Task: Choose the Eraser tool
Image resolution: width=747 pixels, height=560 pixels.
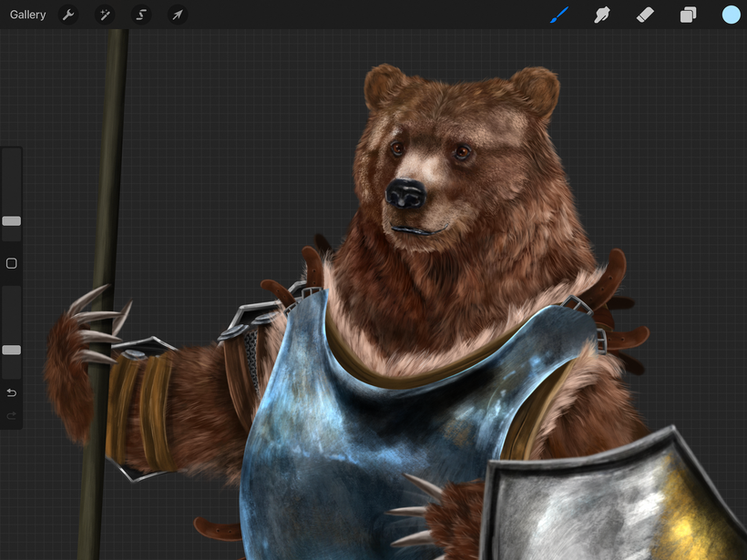Action: 645,15
